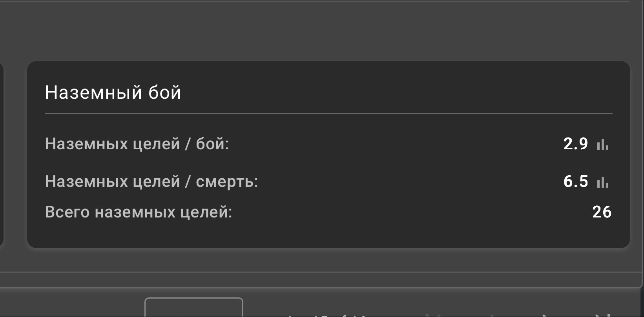Jump to the last table page
The width and height of the screenshot is (644, 317).
(597, 315)
